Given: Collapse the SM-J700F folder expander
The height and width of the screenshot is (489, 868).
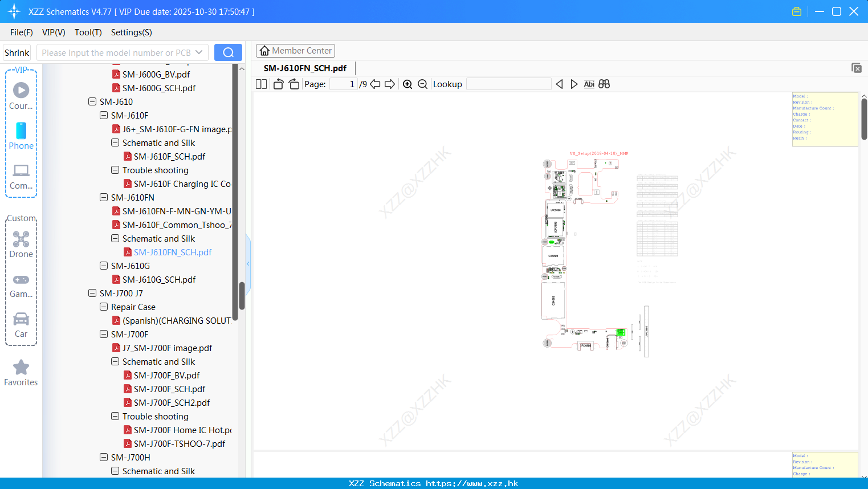Looking at the screenshot, I should click(104, 334).
